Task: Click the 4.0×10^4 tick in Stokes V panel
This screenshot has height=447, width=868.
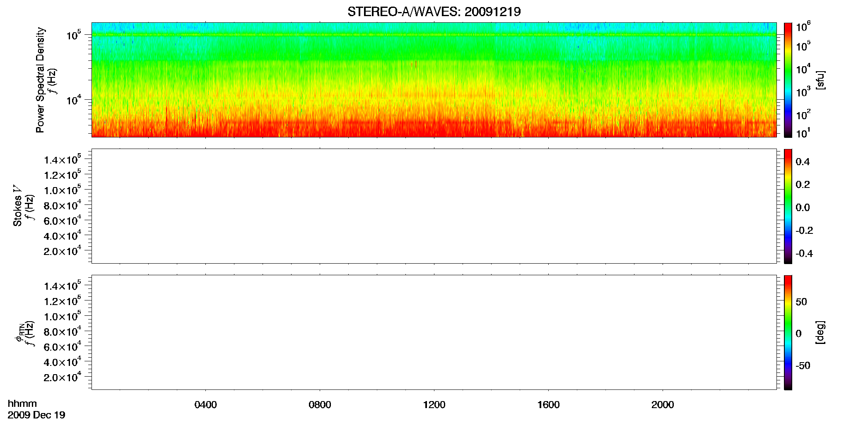Action: (x=63, y=236)
